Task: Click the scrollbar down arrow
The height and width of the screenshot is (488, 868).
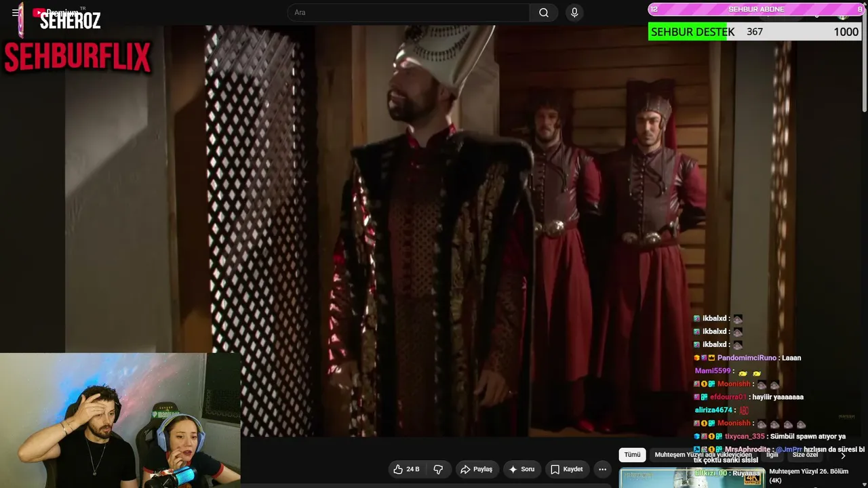Action: pyautogui.click(x=864, y=484)
